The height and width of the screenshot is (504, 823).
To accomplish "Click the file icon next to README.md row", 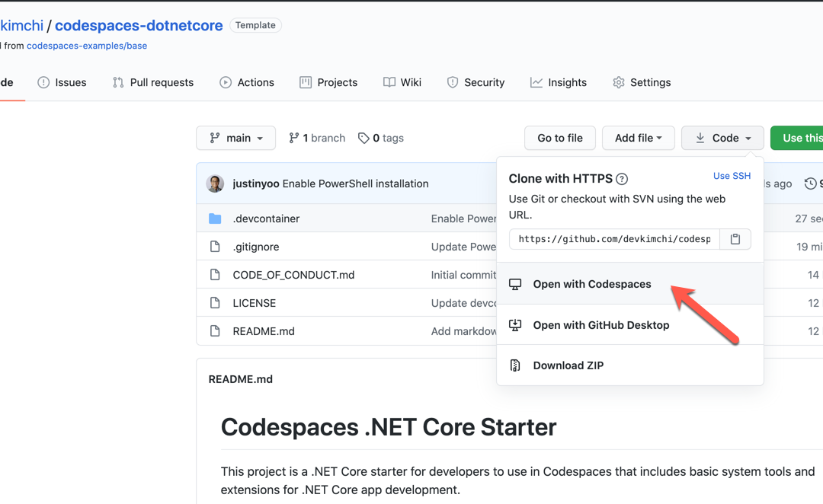I will (x=215, y=331).
